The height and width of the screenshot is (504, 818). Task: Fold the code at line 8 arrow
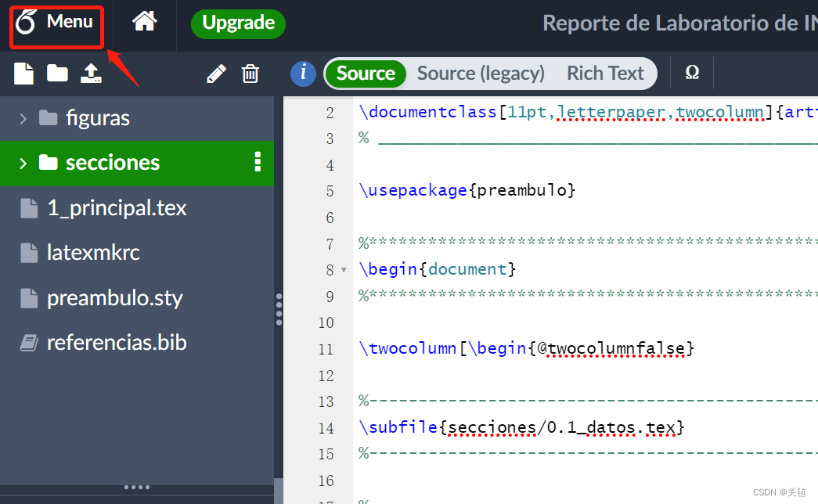coord(344,270)
